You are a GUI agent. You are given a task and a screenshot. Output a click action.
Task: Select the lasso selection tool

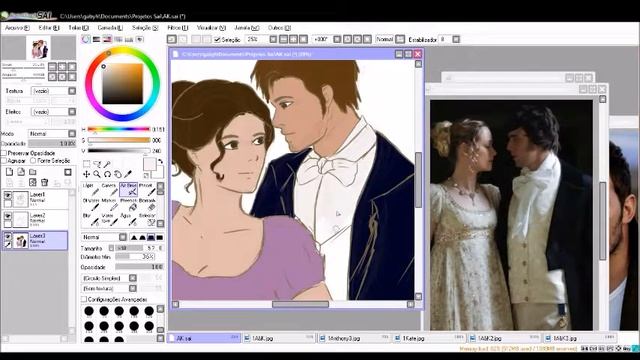(97, 164)
